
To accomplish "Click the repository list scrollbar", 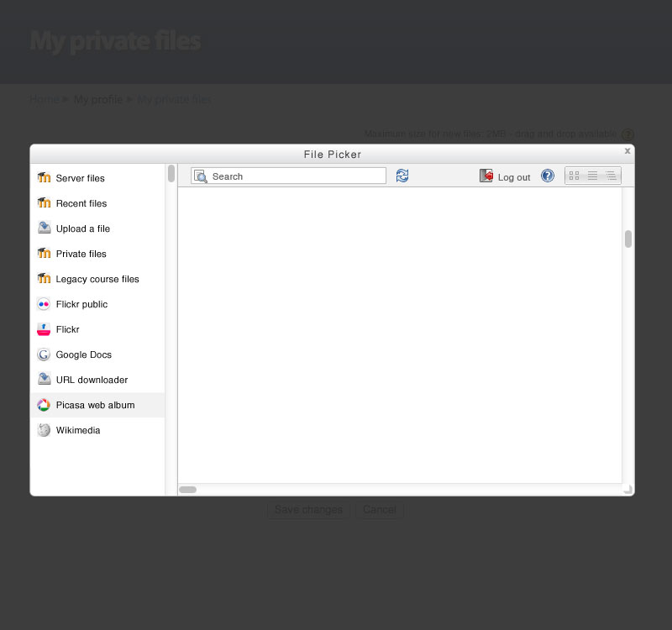I will pos(171,174).
